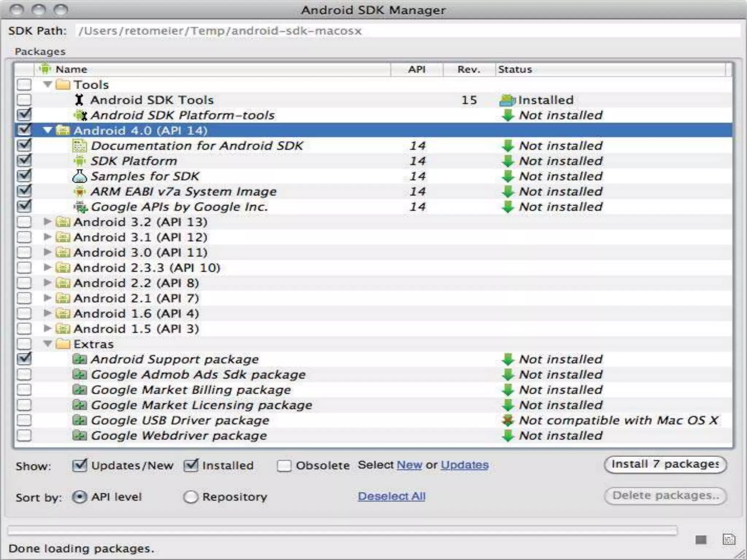Image resolution: width=747 pixels, height=560 pixels.
Task: Collapse the Android 4.0 (API 14) group
Action: pyautogui.click(x=47, y=130)
